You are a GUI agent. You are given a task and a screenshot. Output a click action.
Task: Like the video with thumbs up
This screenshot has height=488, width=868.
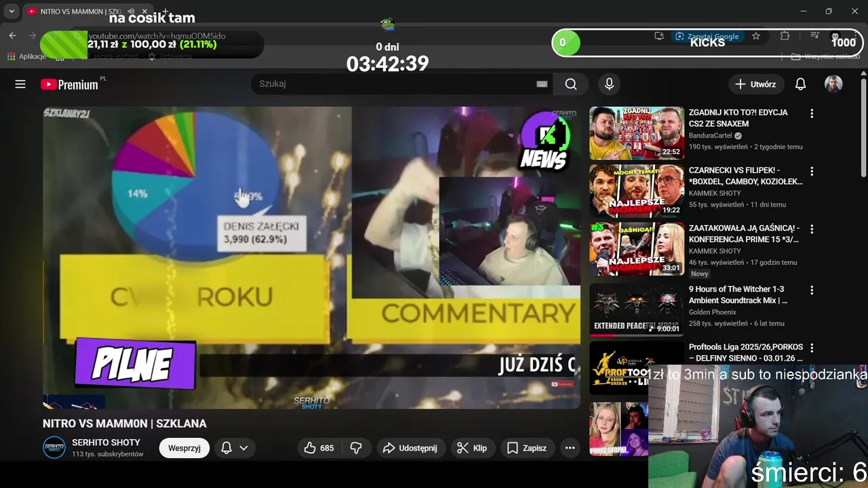pos(319,448)
